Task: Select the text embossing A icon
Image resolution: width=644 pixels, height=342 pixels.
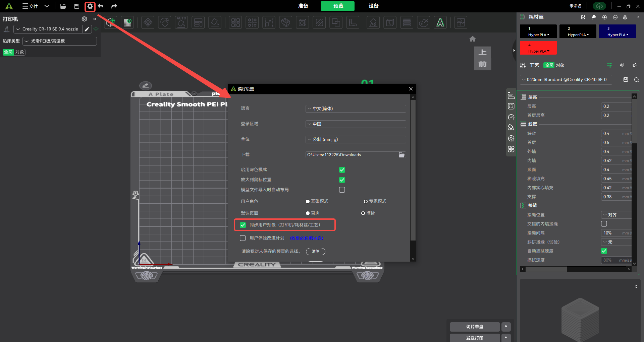Action: (440, 22)
